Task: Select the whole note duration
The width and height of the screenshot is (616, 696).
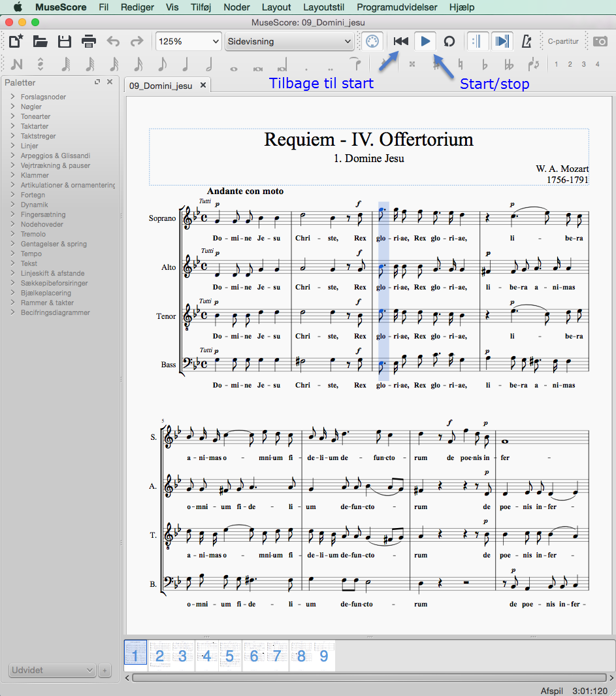Action: coord(233,69)
